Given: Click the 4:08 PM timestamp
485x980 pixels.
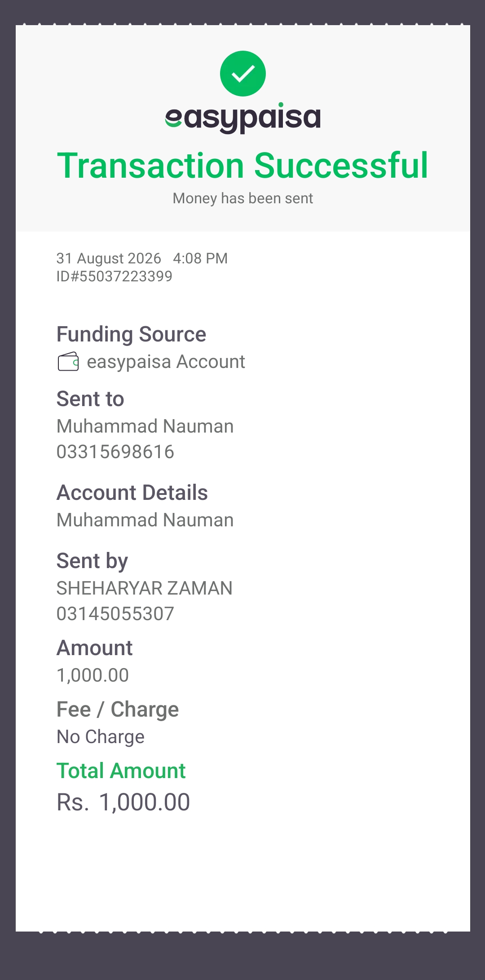Looking at the screenshot, I should tap(200, 258).
